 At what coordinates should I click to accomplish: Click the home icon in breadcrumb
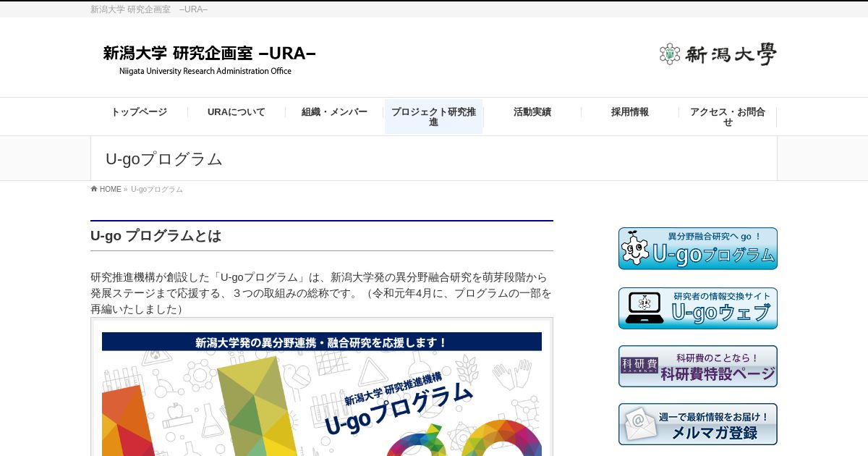(94, 189)
